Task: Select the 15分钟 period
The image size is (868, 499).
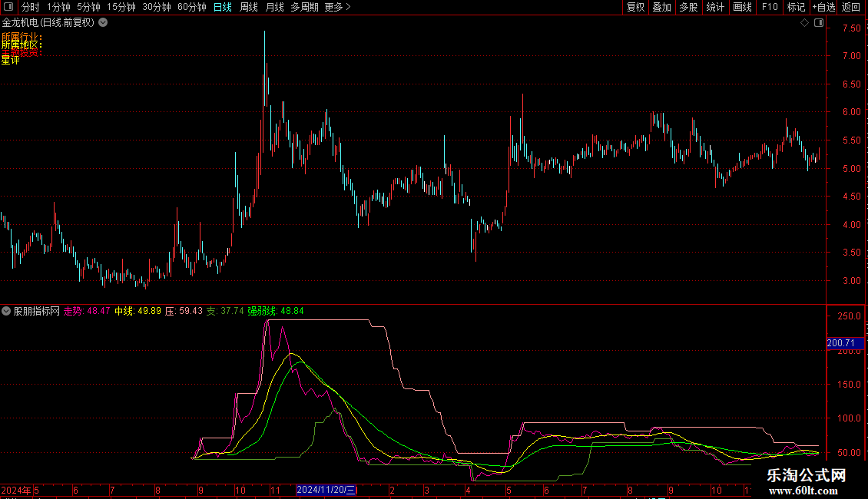Action: (x=121, y=7)
